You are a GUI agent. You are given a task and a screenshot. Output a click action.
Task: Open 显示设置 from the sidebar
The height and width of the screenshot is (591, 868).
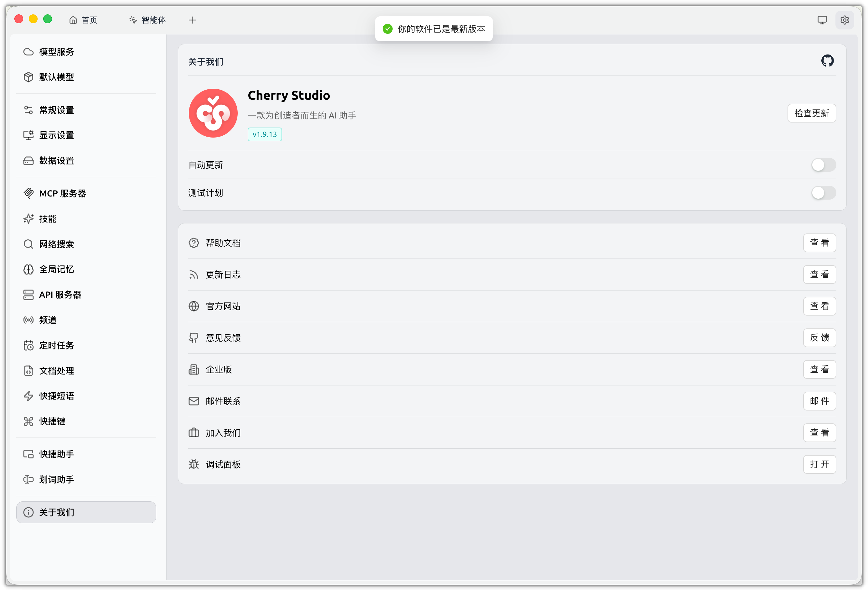click(86, 135)
